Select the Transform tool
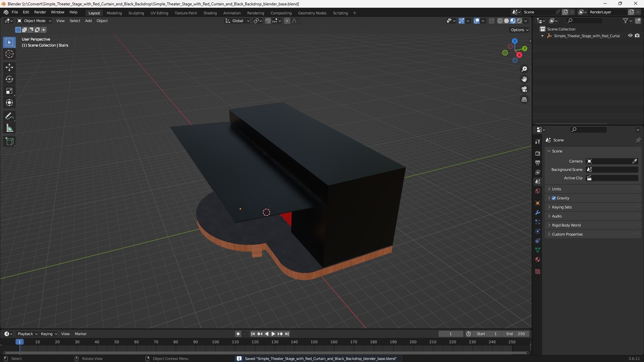The height and width of the screenshot is (362, 644). click(9, 103)
